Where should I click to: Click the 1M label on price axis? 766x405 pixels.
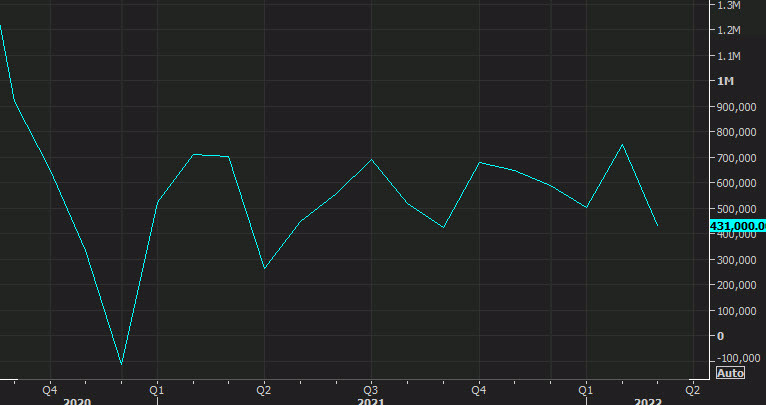click(725, 81)
